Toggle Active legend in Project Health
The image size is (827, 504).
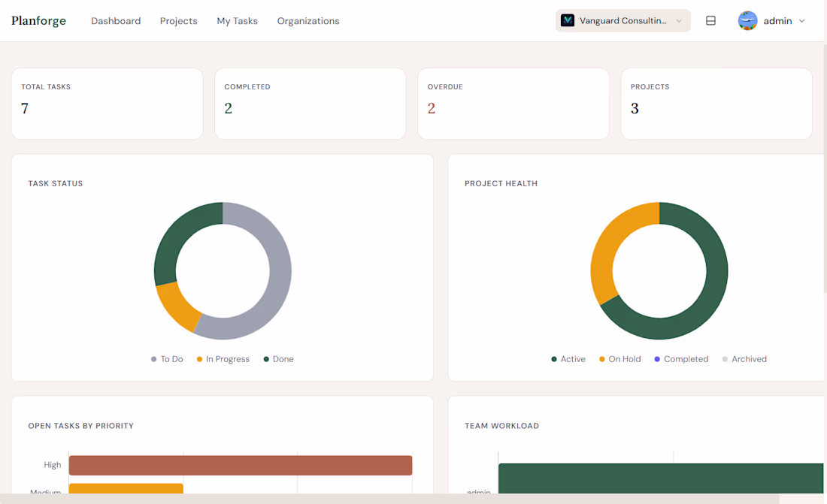click(568, 359)
